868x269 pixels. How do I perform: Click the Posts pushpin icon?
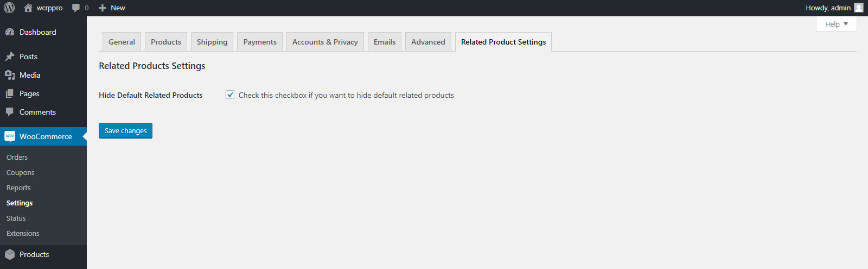(x=10, y=57)
